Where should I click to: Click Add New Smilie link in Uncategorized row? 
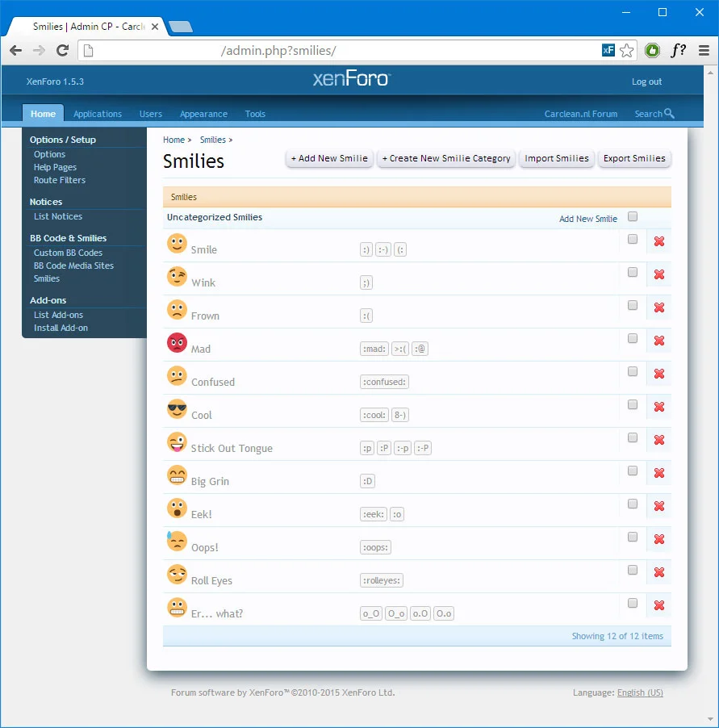tap(588, 219)
